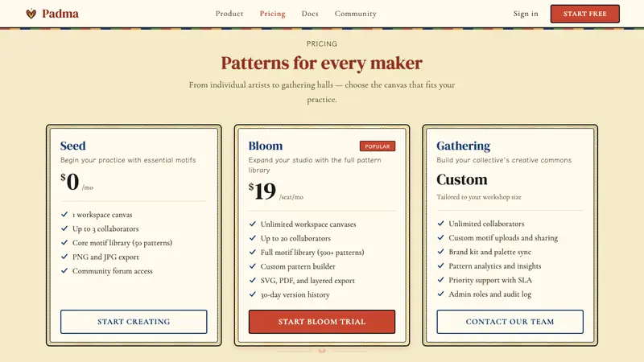Click the PRICING eyebrow label above heading

(321, 44)
